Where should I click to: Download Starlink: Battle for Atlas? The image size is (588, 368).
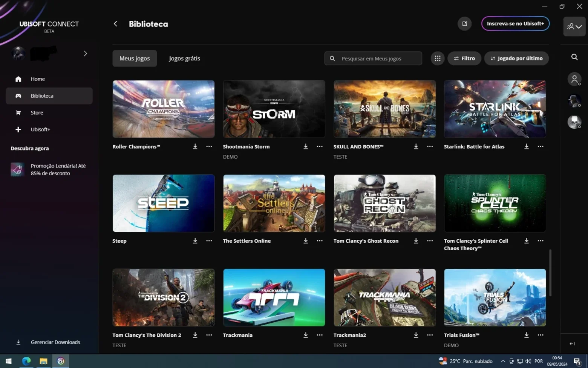pos(527,146)
